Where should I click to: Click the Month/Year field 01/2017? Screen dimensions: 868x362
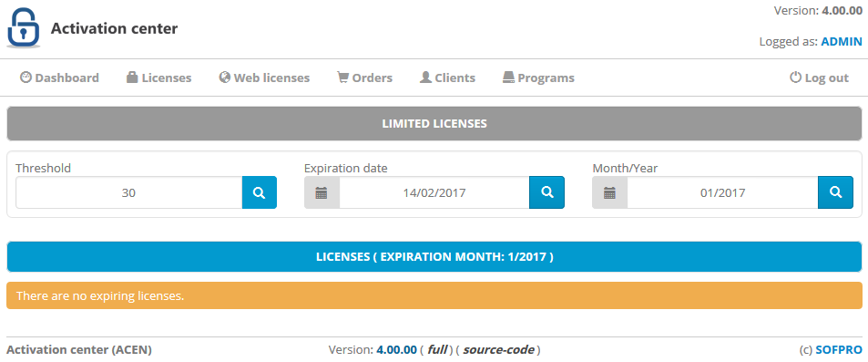(722, 192)
